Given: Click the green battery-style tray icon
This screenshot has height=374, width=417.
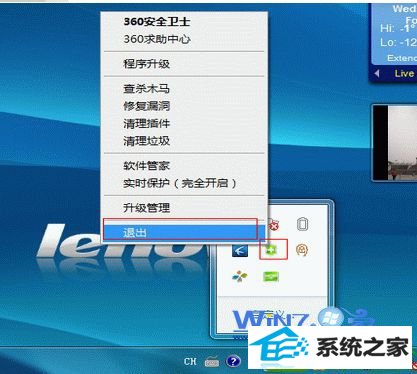Looking at the screenshot, I should (x=271, y=276).
